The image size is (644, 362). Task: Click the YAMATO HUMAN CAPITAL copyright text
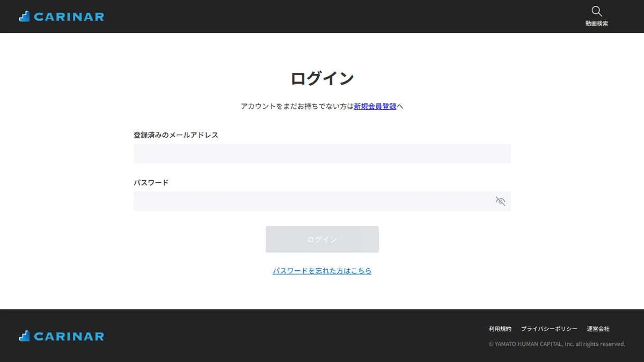click(557, 344)
